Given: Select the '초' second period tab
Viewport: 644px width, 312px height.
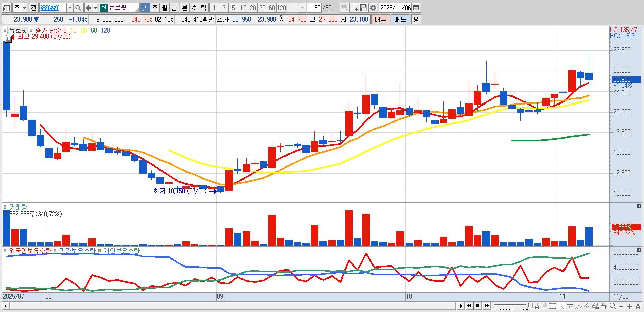Looking at the screenshot, I should click(194, 8).
